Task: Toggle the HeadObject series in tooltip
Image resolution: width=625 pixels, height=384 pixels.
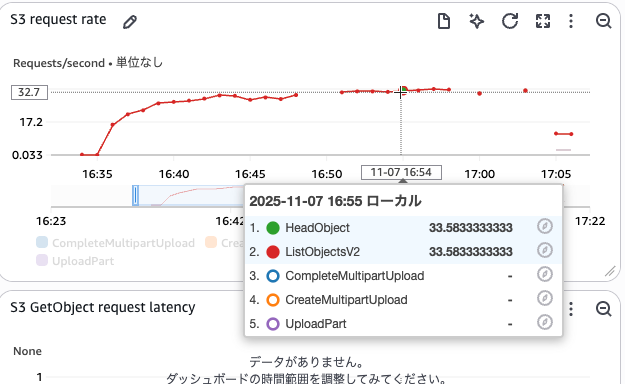Action: [x=273, y=228]
